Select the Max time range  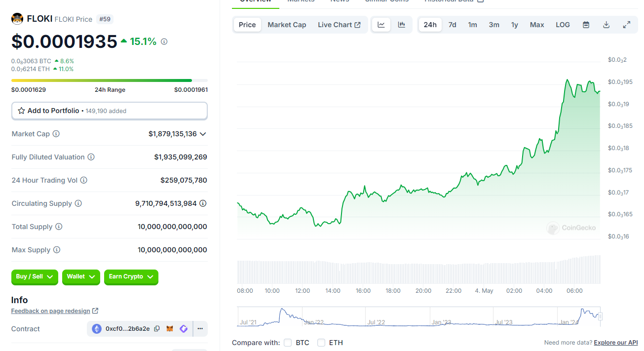(x=537, y=25)
